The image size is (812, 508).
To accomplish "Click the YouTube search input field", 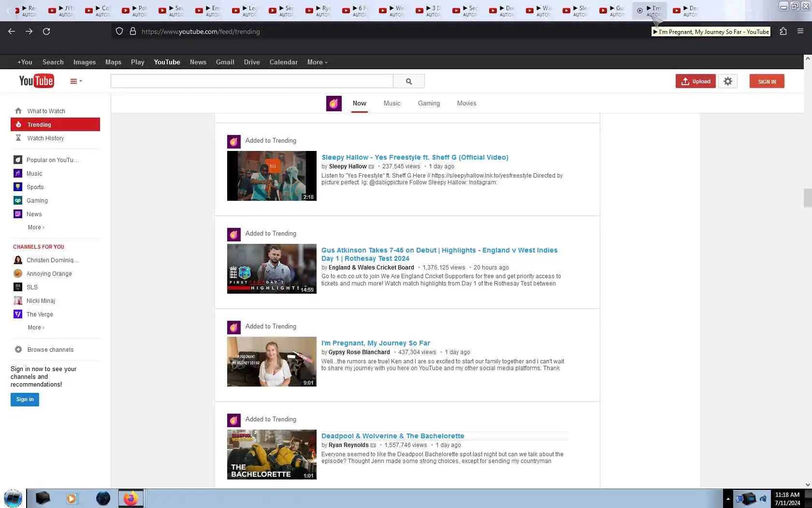I will 252,81.
